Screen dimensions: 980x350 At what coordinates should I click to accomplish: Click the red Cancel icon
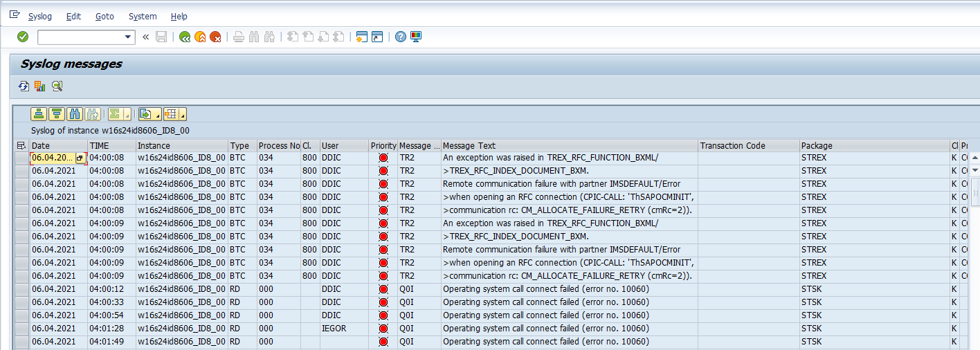[x=215, y=37]
